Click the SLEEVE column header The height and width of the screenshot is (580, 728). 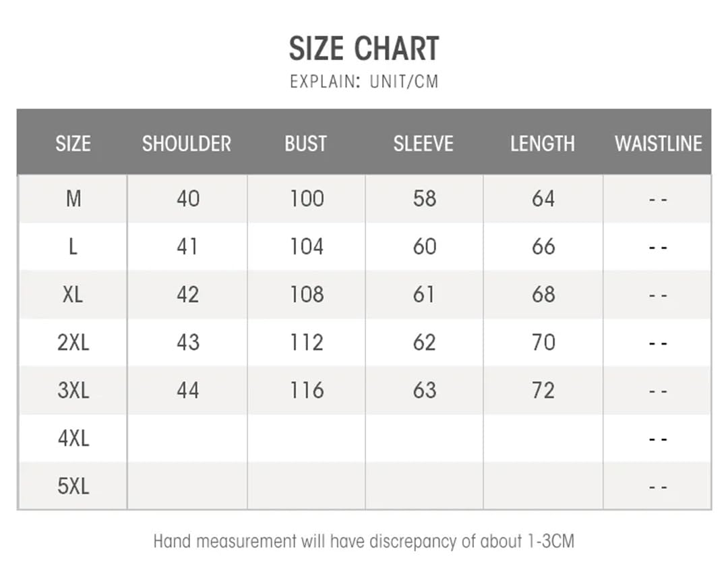coord(423,144)
